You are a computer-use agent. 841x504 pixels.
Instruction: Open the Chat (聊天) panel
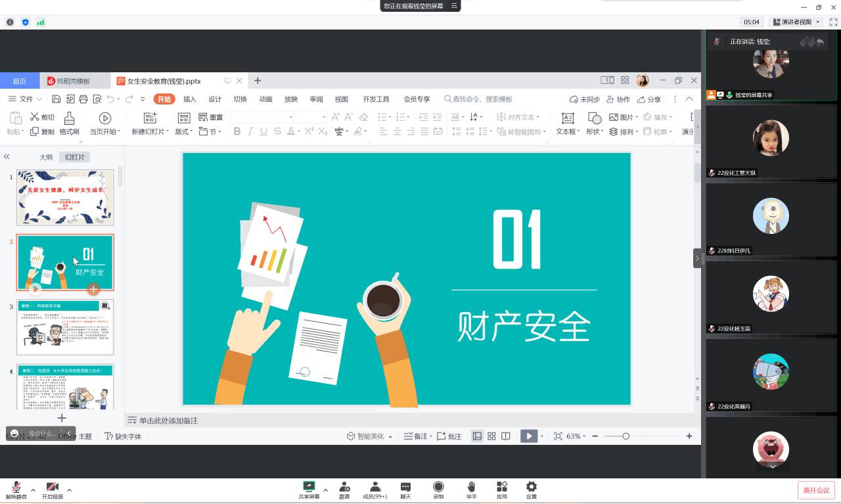405,488
